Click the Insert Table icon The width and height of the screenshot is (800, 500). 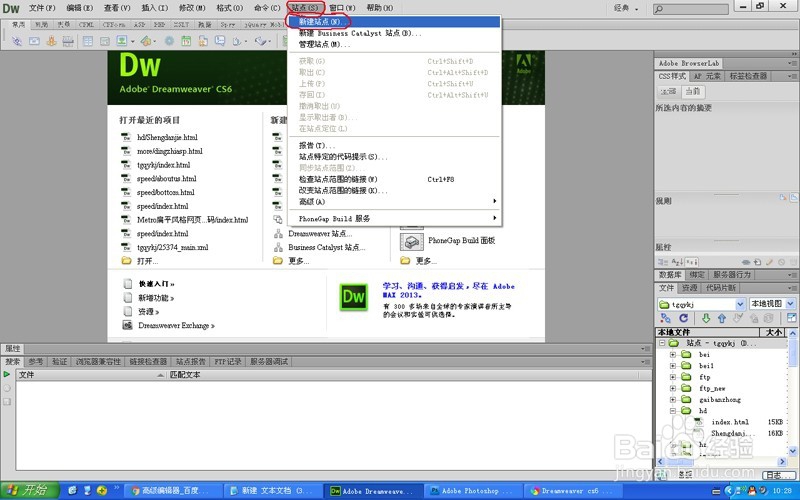[88, 41]
